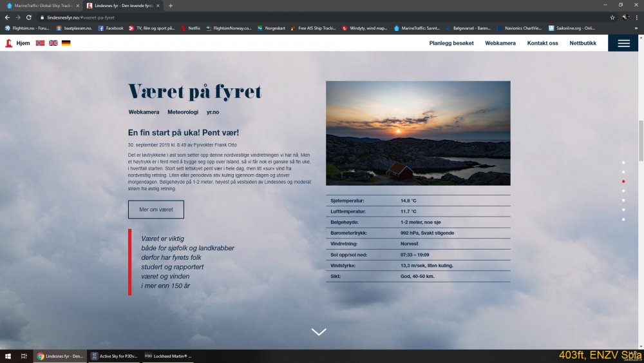This screenshot has width=644, height=363.
Task: Open the Navionics ChartViewer bookmark
Action: (520, 28)
